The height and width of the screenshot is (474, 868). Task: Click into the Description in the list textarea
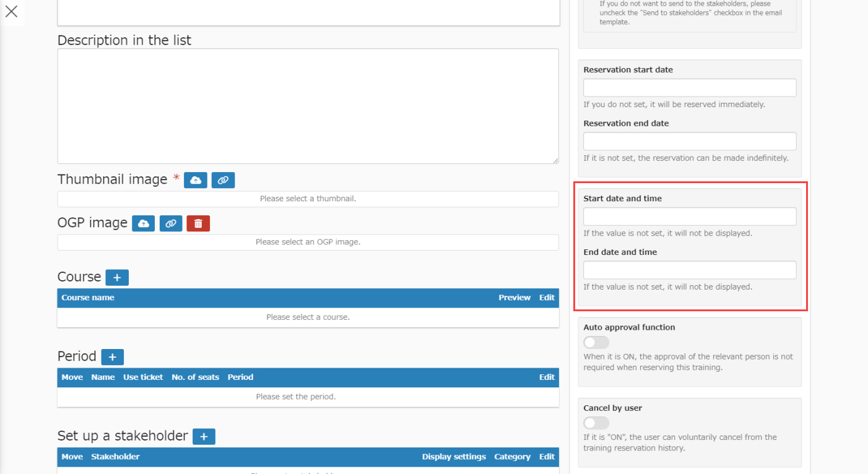(308, 106)
